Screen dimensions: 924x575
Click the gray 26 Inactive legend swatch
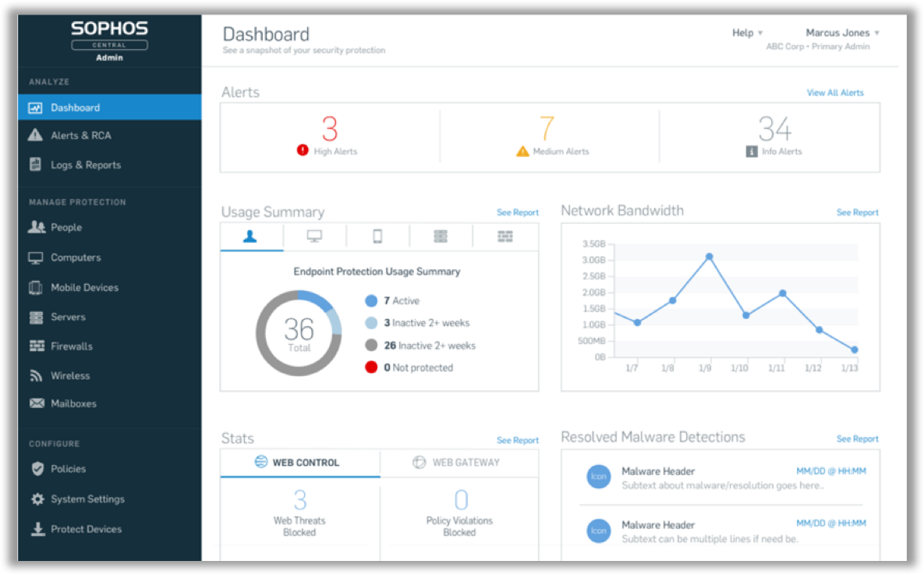tap(371, 345)
